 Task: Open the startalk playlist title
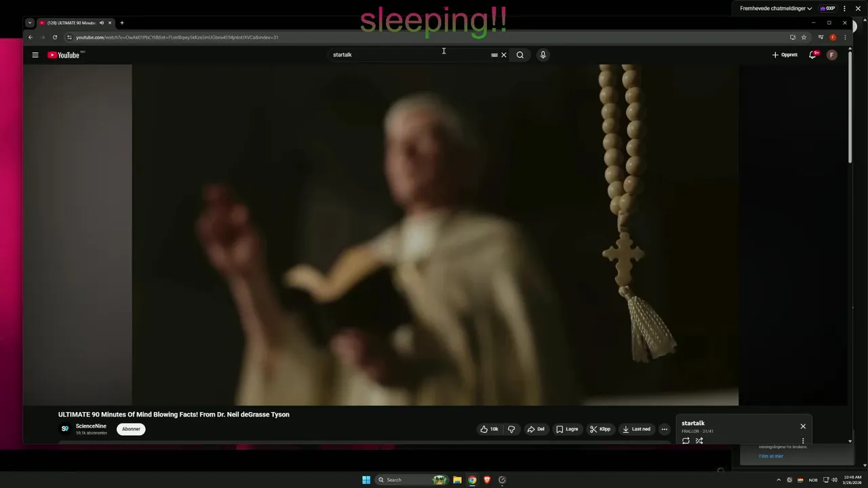coord(693,424)
